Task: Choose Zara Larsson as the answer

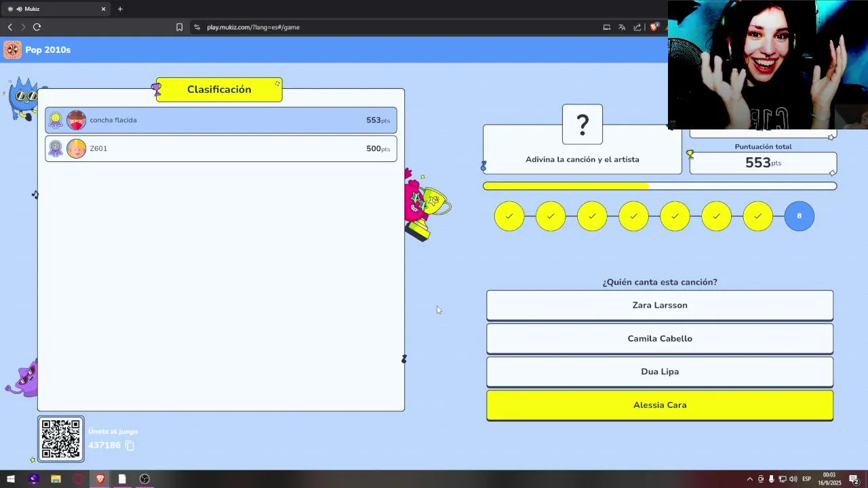Action: [x=660, y=305]
